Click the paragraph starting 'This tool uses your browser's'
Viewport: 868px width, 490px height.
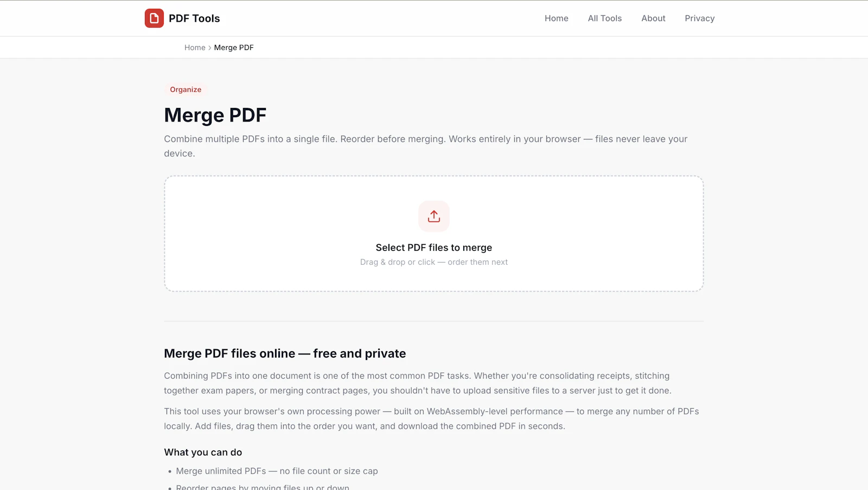coord(432,419)
